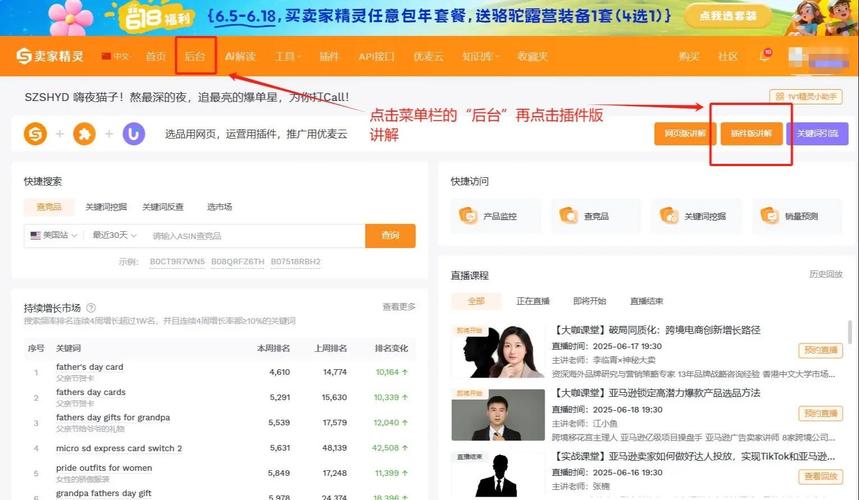Open 收藏夹 menu item
This screenshot has width=859, height=500.
(532, 56)
